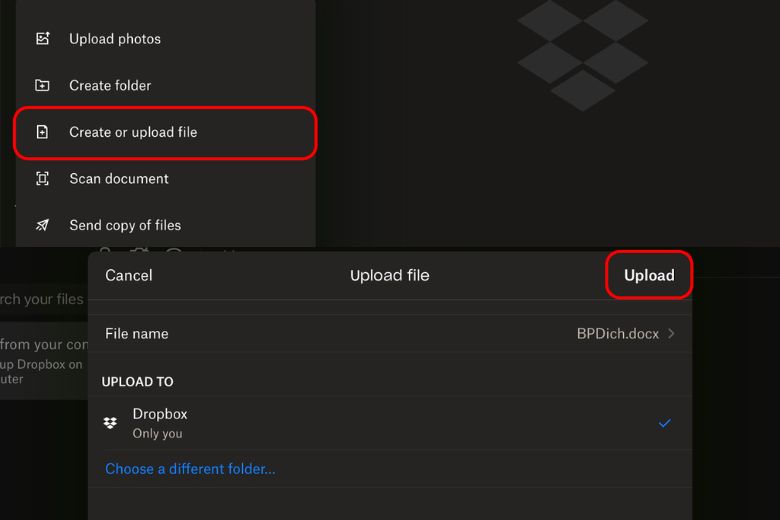Confirm with the Upload button
The width and height of the screenshot is (780, 520).
(x=649, y=275)
